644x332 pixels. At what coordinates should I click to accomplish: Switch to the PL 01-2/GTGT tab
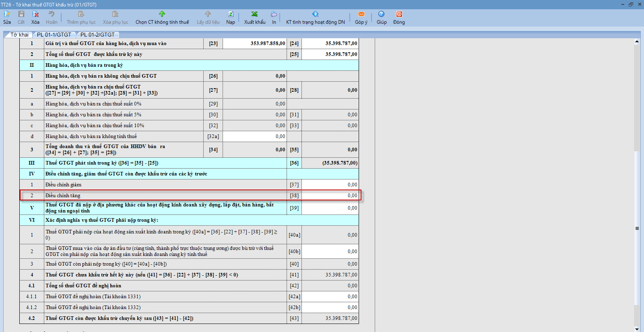click(x=97, y=35)
